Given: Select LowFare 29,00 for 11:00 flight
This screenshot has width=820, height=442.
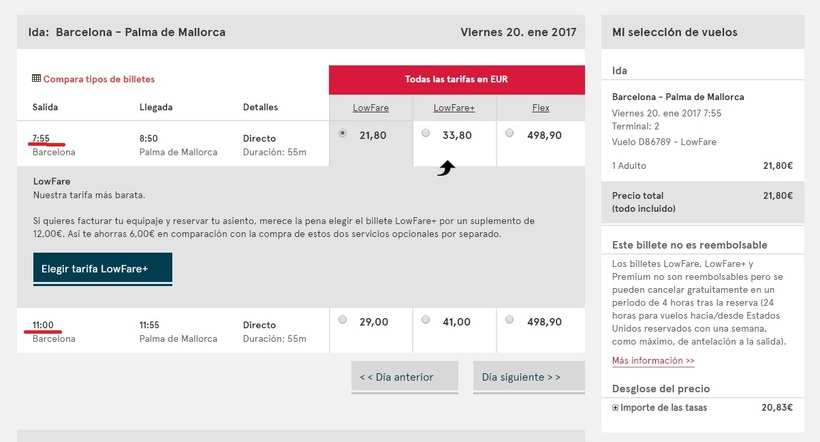Looking at the screenshot, I should 343,320.
